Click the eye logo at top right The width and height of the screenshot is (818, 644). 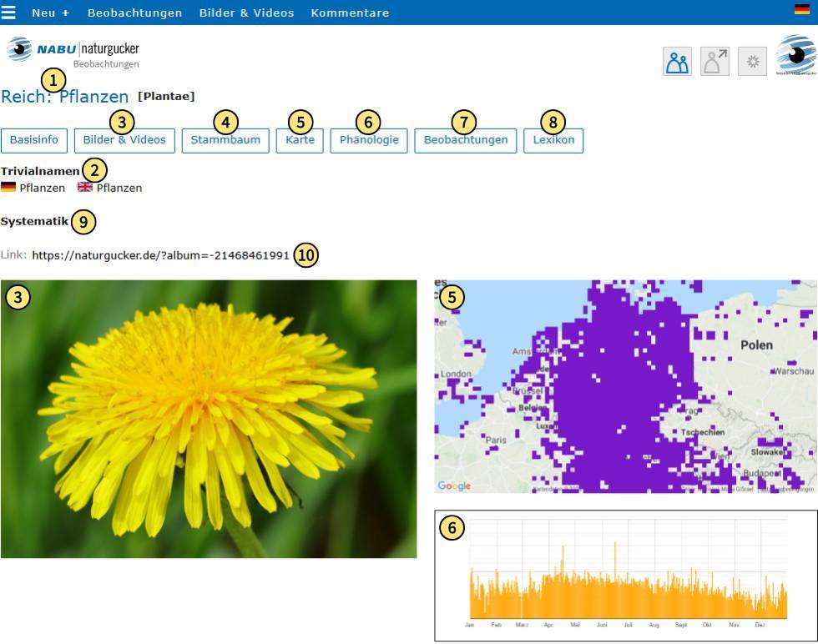[795, 55]
